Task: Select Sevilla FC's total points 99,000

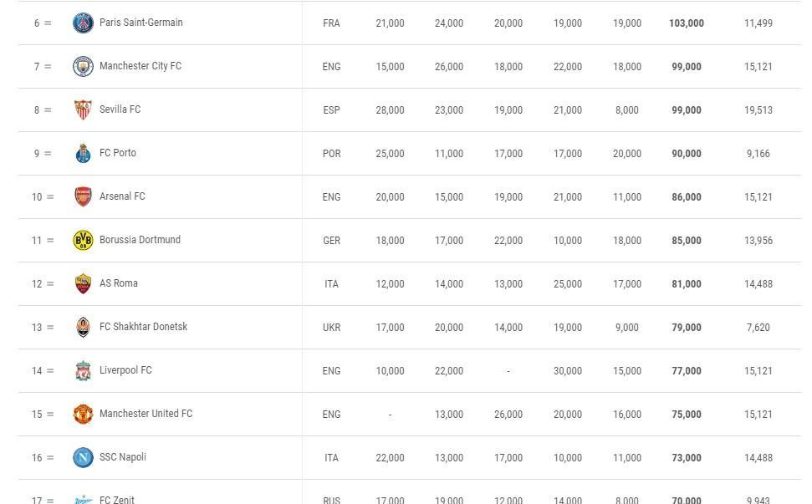Action: [x=687, y=110]
